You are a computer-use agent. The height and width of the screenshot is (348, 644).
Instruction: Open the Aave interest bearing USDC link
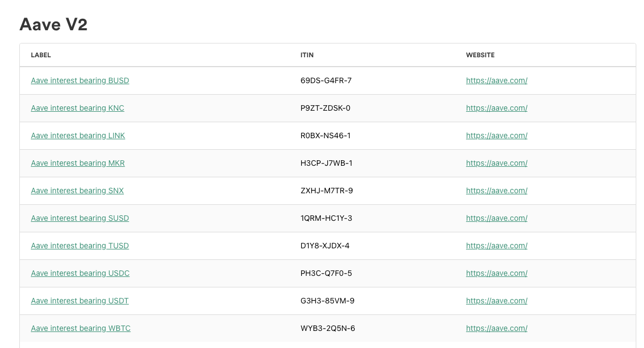click(80, 273)
